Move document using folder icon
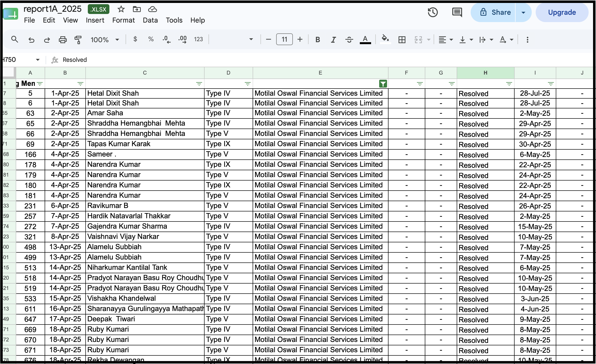596x364 pixels. coord(137,9)
